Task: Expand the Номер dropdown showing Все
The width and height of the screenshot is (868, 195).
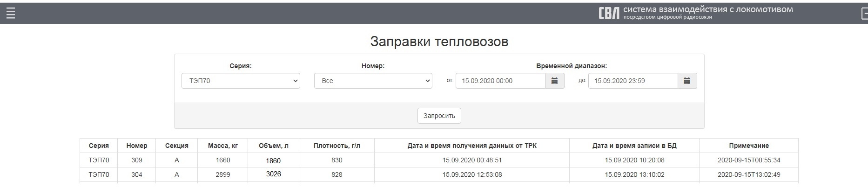Action: pos(373,81)
